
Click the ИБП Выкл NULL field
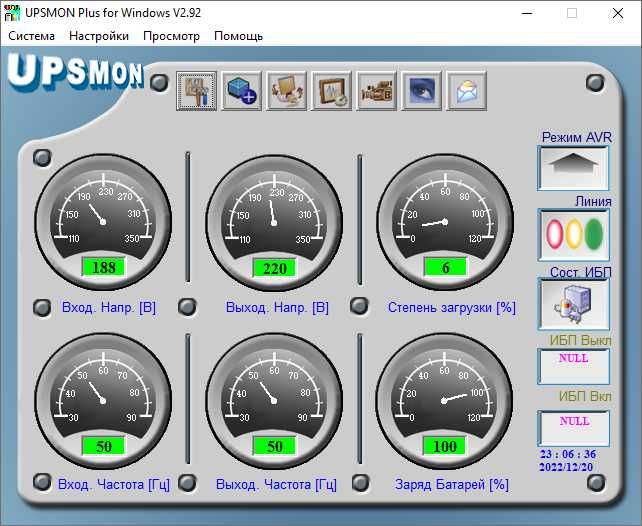coord(574,366)
